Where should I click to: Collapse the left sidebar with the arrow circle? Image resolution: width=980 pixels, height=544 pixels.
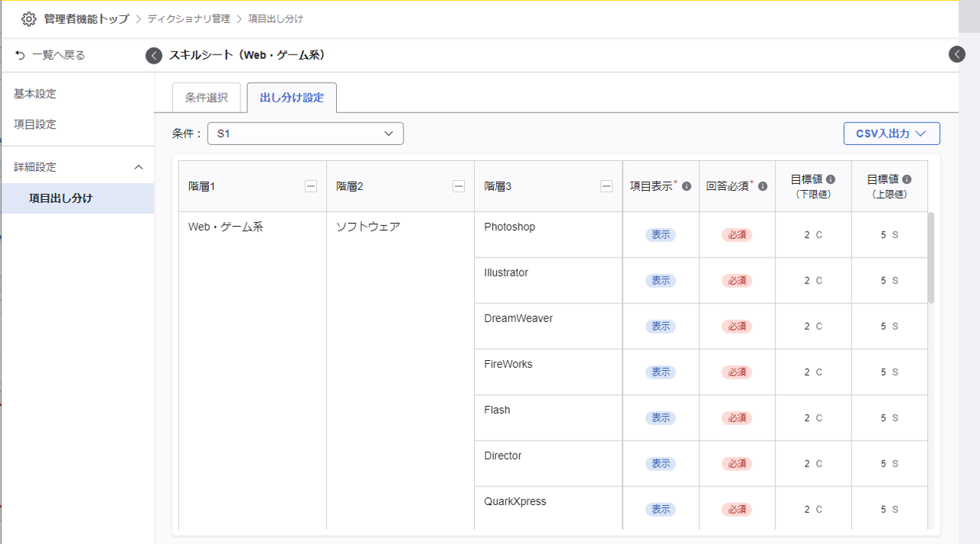(x=154, y=55)
